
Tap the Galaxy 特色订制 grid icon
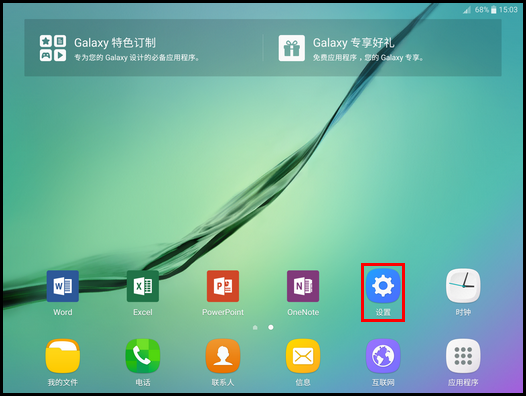[53, 48]
